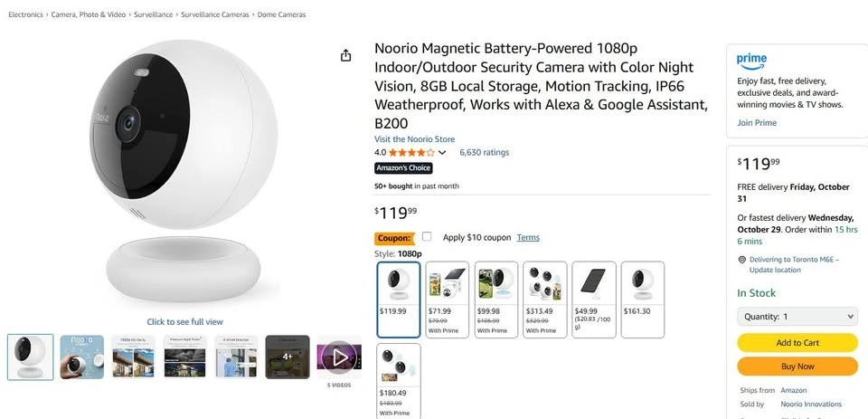Click the Prime logo

[751, 61]
